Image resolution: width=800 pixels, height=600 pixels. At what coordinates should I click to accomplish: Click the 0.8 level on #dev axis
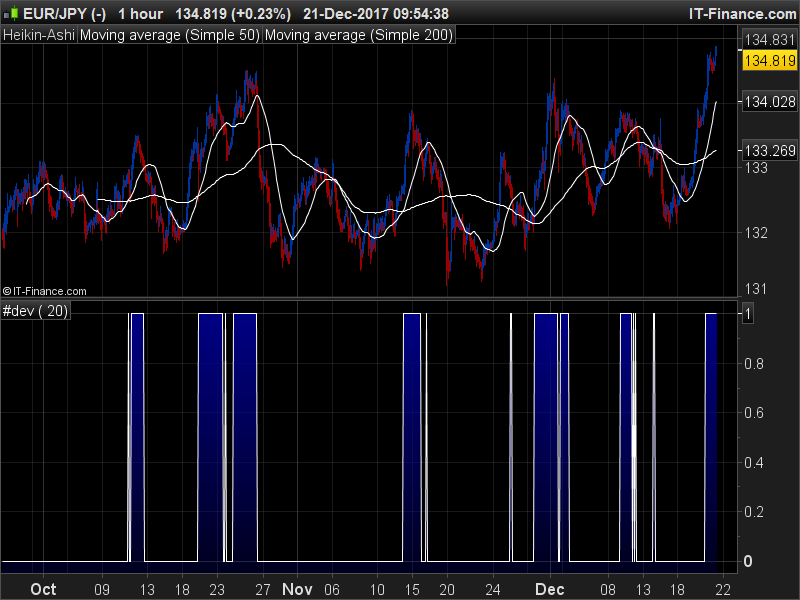click(x=754, y=364)
